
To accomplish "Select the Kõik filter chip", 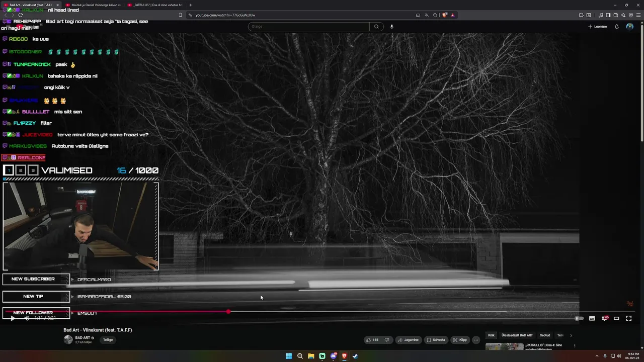I will click(492, 335).
